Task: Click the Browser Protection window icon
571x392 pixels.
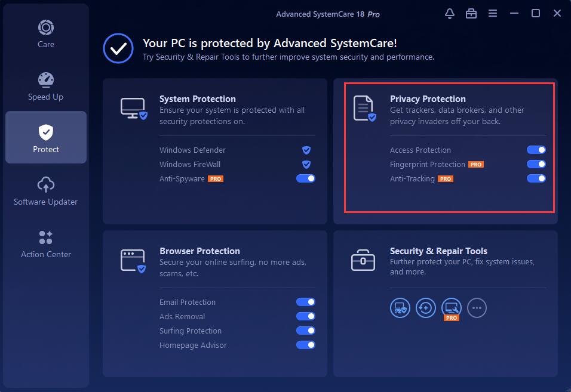Action: tap(133, 261)
